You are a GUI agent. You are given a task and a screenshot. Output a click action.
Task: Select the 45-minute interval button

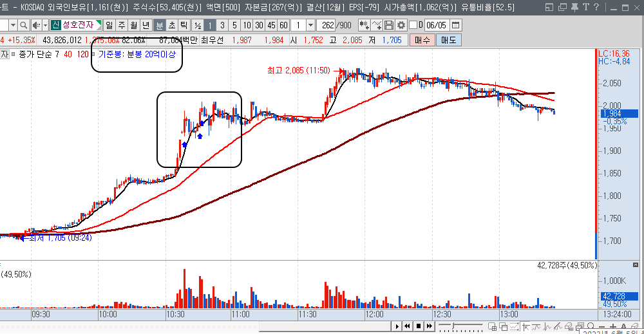(272, 26)
